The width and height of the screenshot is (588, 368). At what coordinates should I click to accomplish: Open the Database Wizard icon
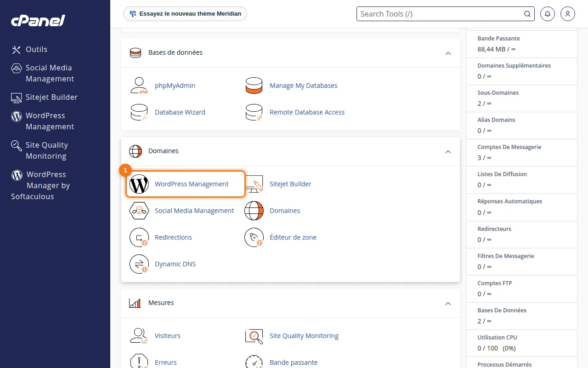pos(139,112)
